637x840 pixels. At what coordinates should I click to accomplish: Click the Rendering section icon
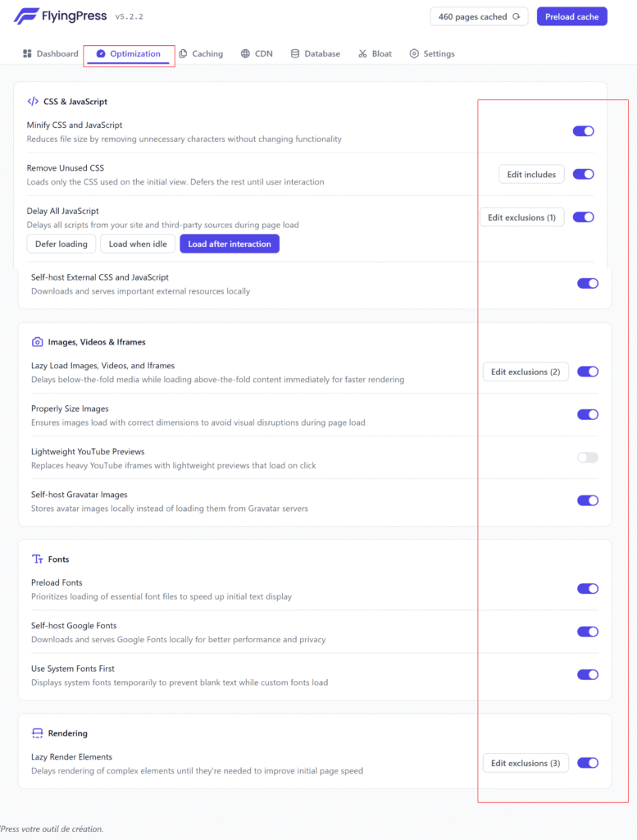(x=37, y=733)
